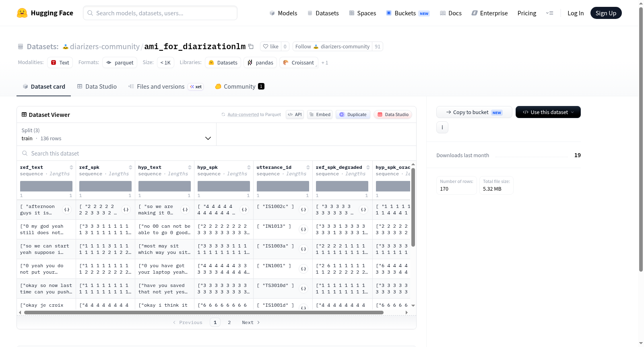Open the more options three-dot button
Screen dimensions: 644x347
442,127
